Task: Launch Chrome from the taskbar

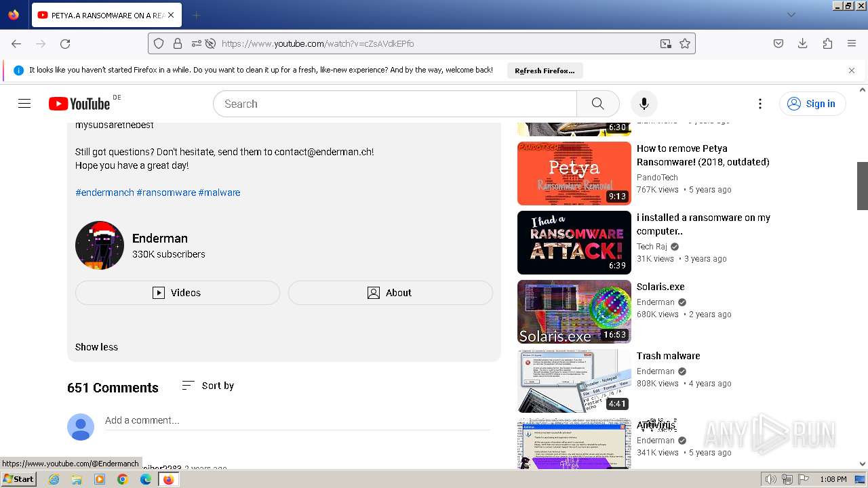Action: click(x=122, y=479)
